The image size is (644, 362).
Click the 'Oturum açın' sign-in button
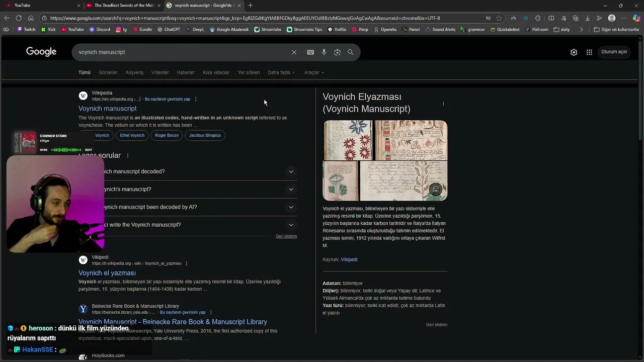614,52
